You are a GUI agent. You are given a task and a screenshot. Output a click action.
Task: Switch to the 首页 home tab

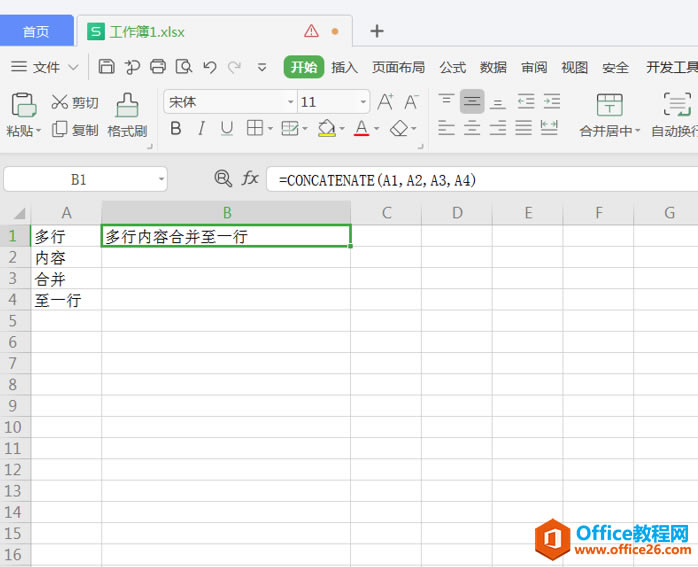tap(36, 31)
